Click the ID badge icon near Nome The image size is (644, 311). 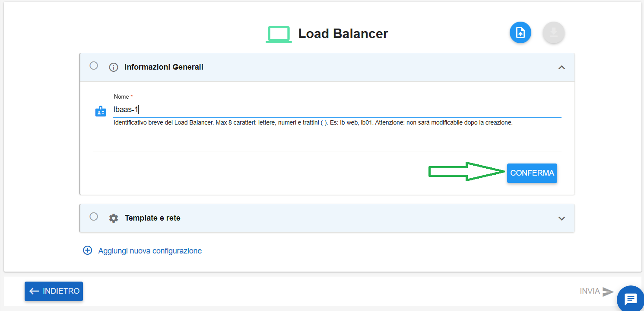point(100,111)
